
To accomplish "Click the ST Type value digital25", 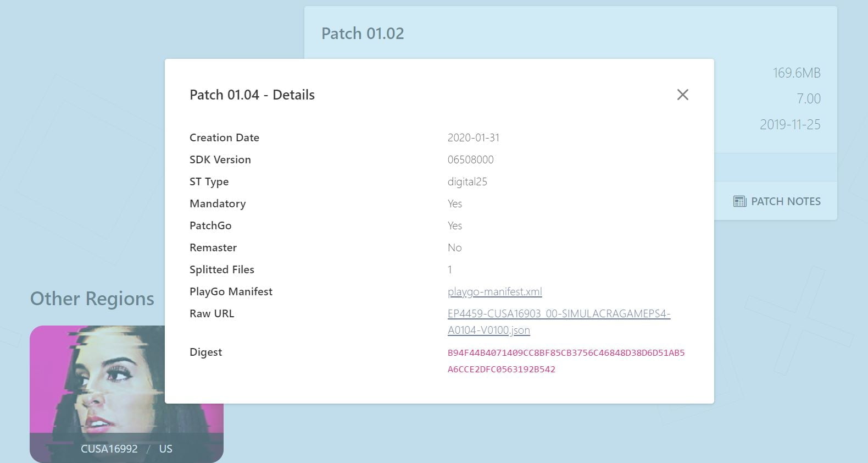I will point(467,181).
